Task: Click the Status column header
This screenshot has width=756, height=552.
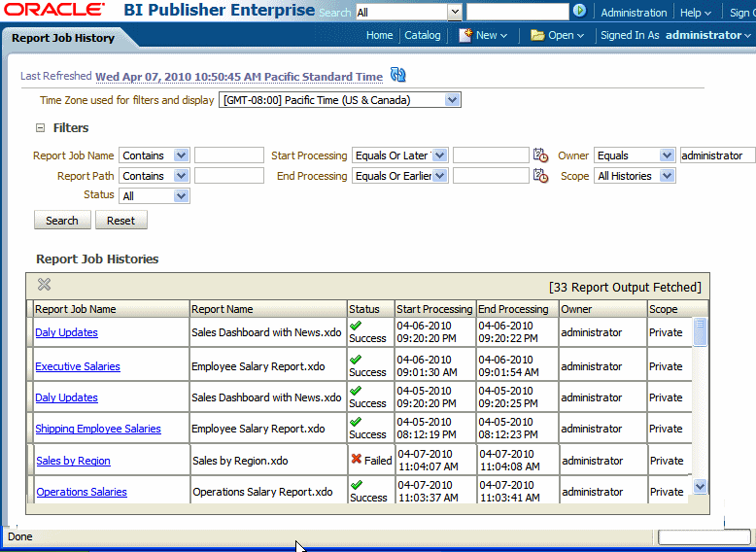Action: coord(370,309)
